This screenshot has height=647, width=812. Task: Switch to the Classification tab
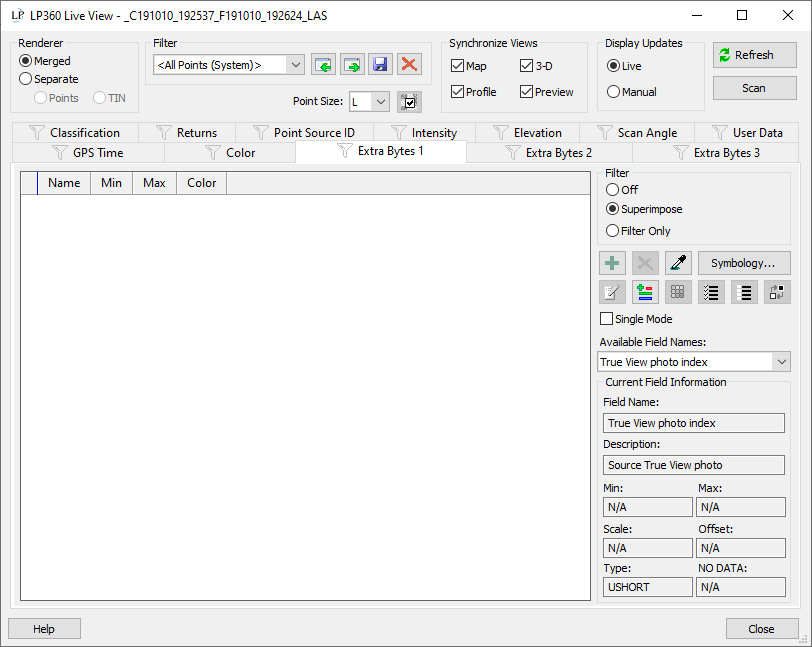coord(75,133)
